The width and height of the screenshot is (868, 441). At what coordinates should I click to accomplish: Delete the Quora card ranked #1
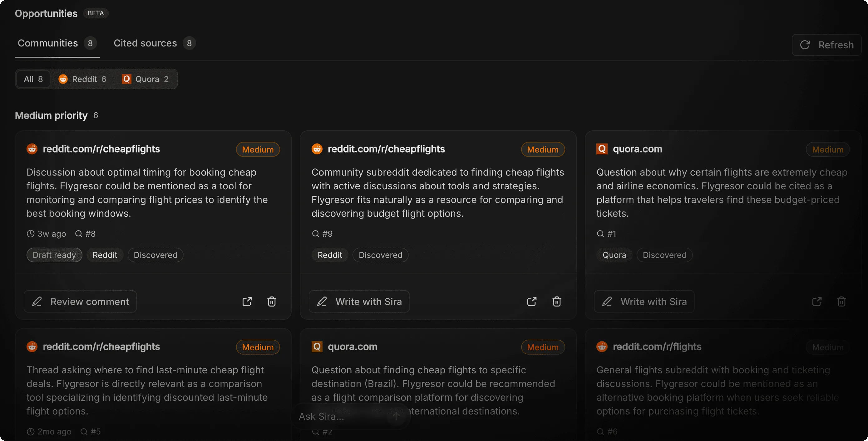pos(841,301)
